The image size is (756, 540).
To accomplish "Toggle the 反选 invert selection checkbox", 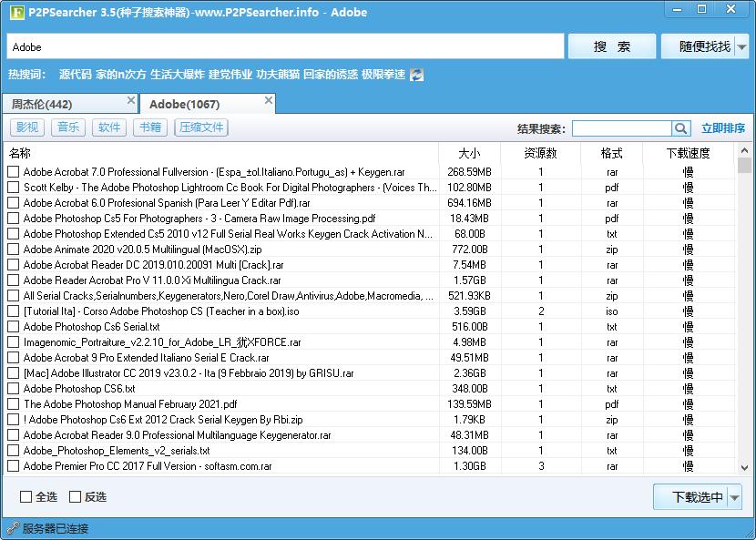I will (x=75, y=496).
